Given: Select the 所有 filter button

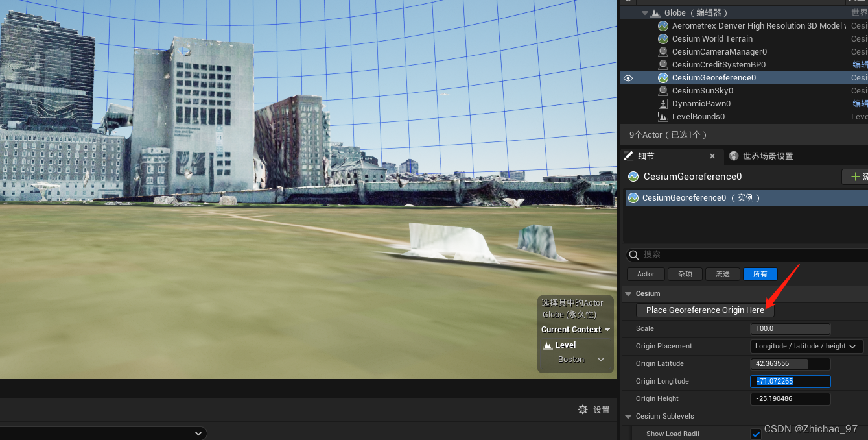Looking at the screenshot, I should pos(760,274).
